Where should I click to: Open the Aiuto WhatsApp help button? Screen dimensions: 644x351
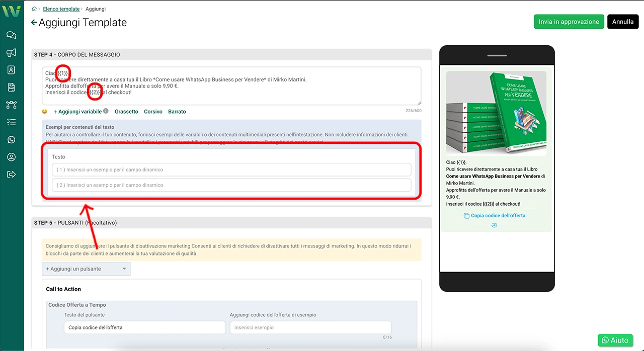point(615,340)
